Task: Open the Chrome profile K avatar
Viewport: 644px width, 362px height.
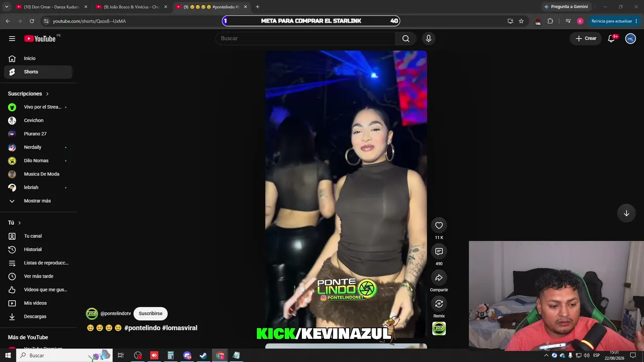Action: click(x=580, y=21)
